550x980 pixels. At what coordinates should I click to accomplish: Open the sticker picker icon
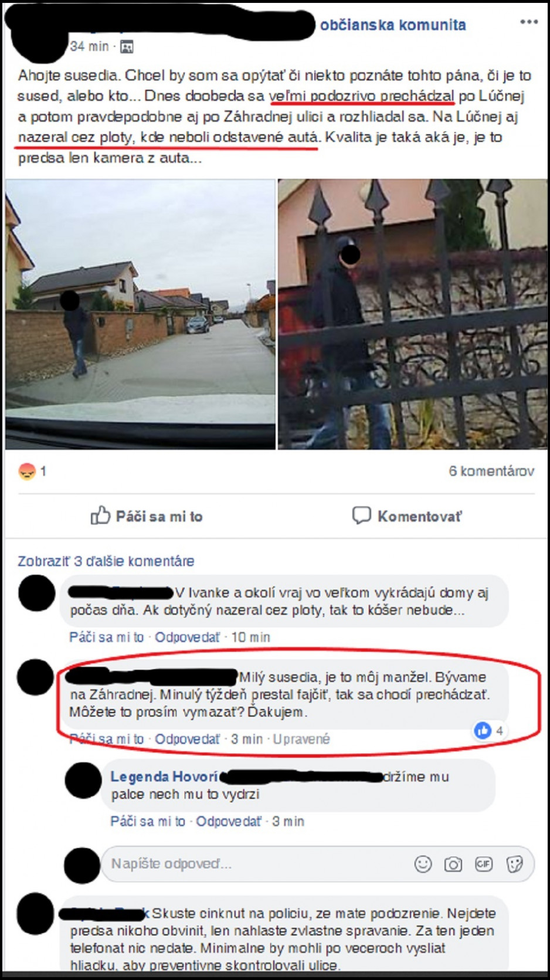coord(514,864)
